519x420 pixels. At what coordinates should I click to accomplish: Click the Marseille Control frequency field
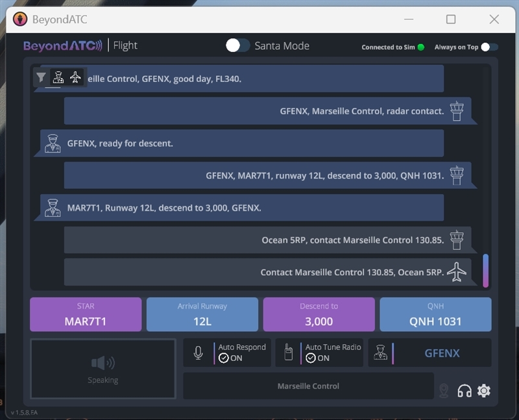coord(308,386)
